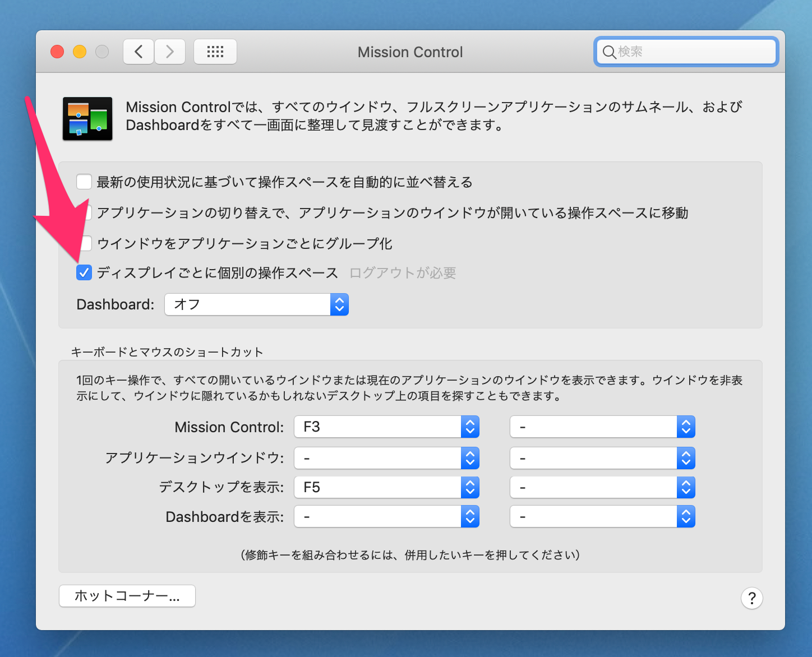Image resolution: width=812 pixels, height=657 pixels.
Task: Open help with the question mark button
Action: (751, 598)
